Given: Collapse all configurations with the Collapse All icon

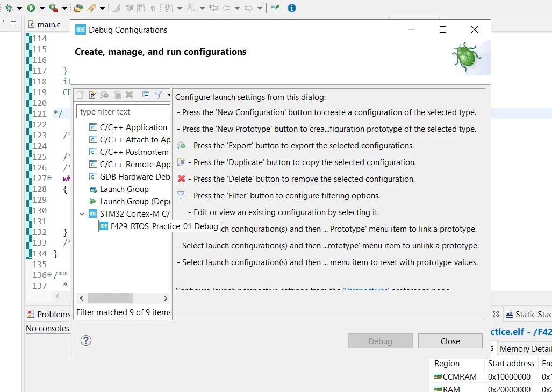Looking at the screenshot, I should 146,95.
